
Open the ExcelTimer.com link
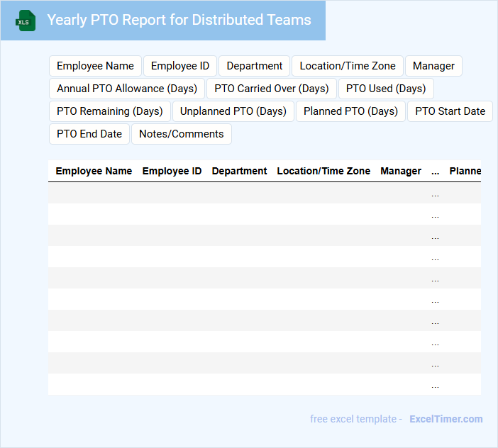click(x=446, y=419)
